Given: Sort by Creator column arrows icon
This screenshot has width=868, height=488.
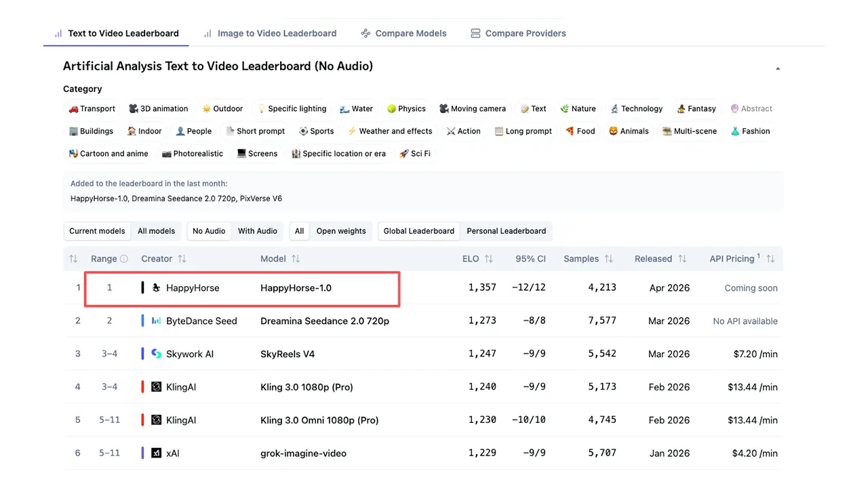Looking at the screenshot, I should pyautogui.click(x=182, y=259).
